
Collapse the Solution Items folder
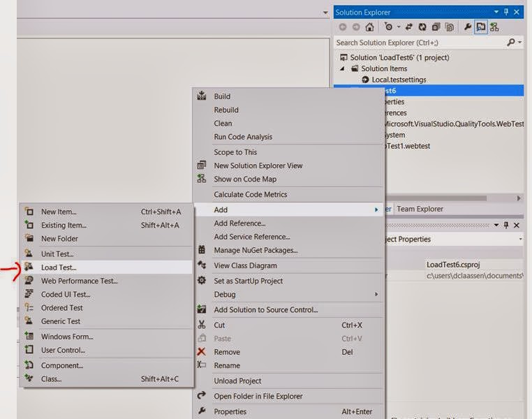pyautogui.click(x=342, y=68)
